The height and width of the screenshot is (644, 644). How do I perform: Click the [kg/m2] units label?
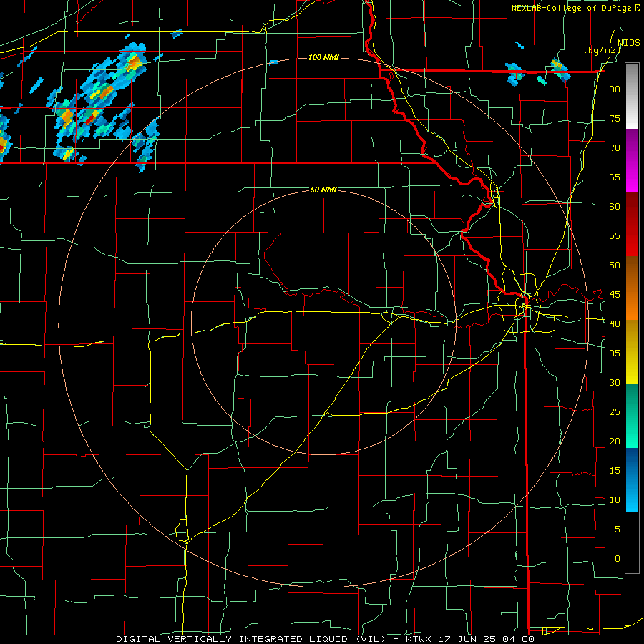click(602, 50)
